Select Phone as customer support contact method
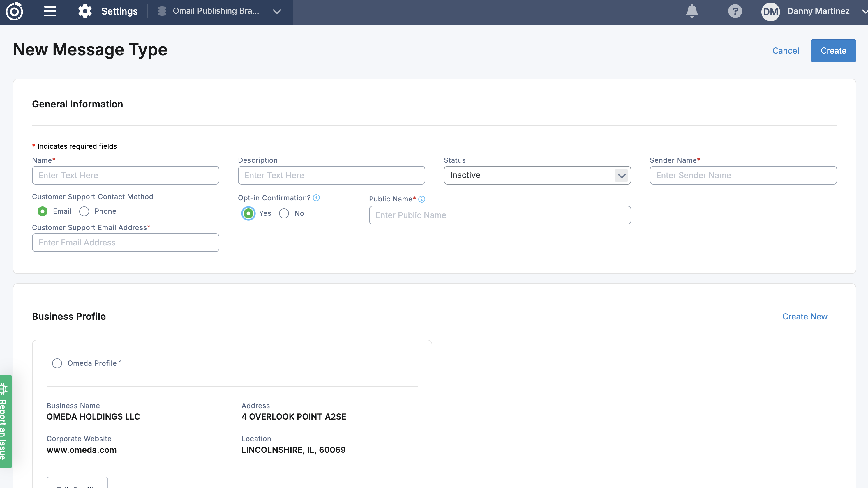The height and width of the screenshot is (488, 868). (x=84, y=211)
